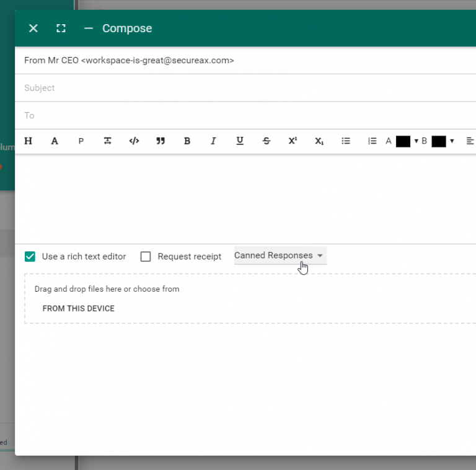Expand the background color dropdown arrow
Screen dimensions: 476x470
tap(452, 141)
